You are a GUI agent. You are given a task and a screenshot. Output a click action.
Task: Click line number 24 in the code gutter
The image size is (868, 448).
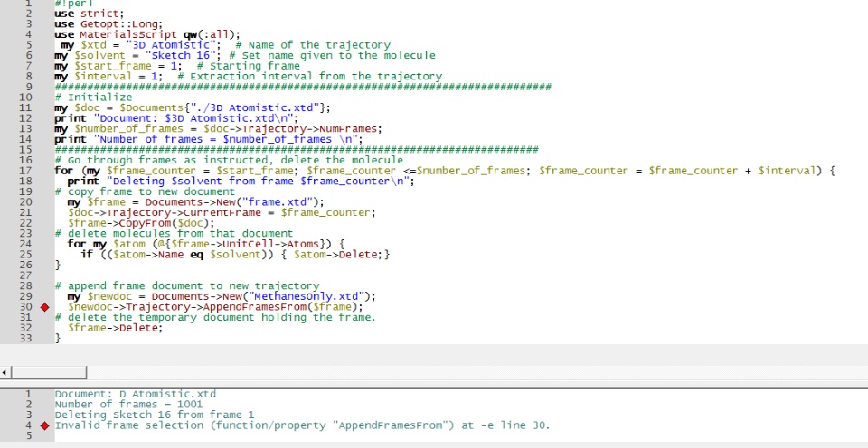[x=25, y=245]
